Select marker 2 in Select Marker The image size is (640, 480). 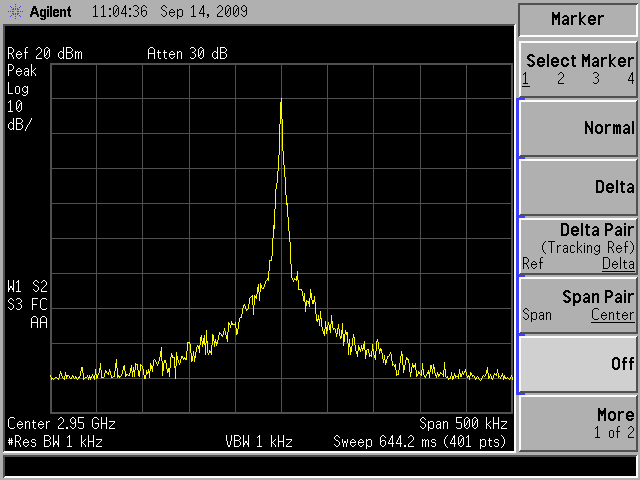561,78
